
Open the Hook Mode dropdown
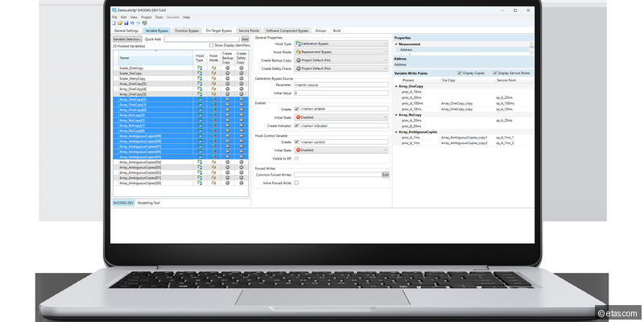[x=341, y=52]
